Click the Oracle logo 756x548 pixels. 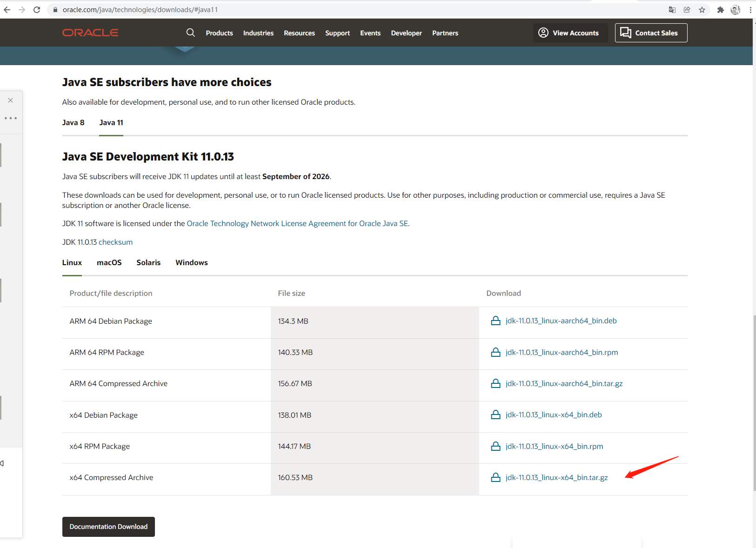pyautogui.click(x=90, y=33)
